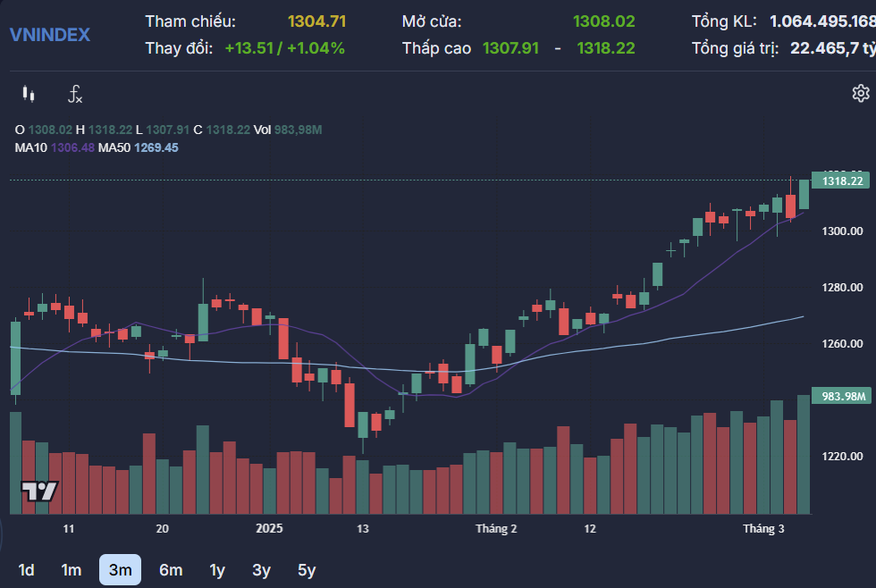This screenshot has height=588, width=876.
Task: Click the 1318.22 price label on axis
Action: tap(841, 181)
